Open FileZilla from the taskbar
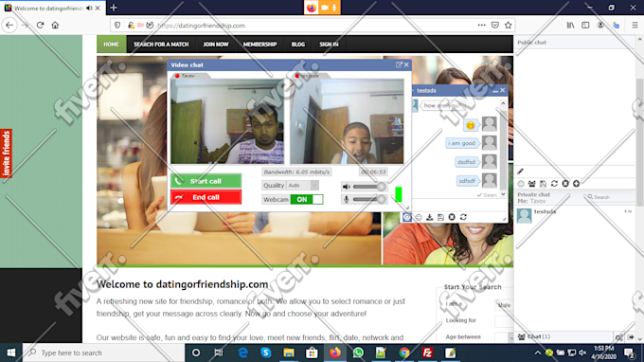 pos(427,353)
